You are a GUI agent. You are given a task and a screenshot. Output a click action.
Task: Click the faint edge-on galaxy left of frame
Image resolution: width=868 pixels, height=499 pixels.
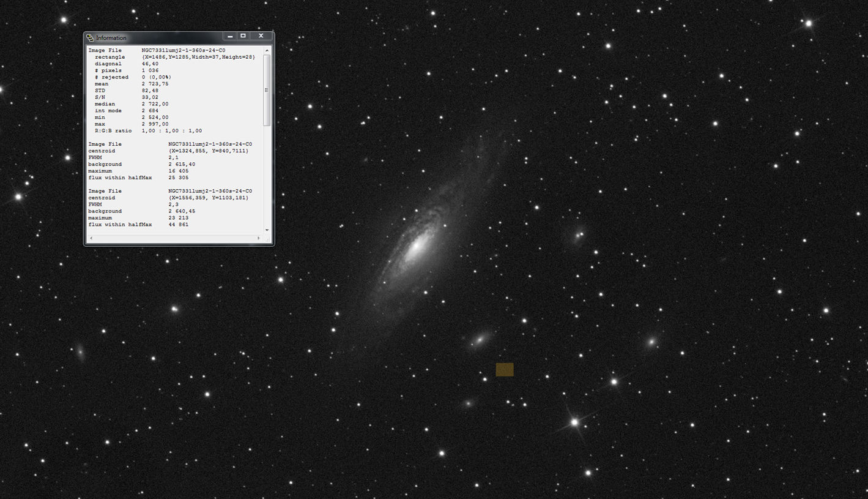point(80,353)
